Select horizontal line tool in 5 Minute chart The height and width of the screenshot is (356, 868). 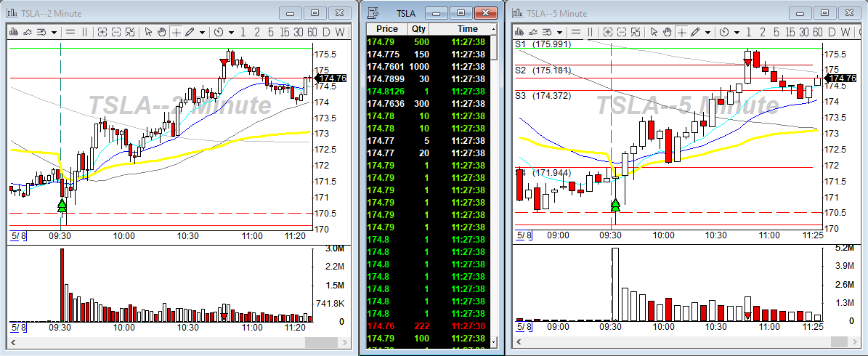[576, 32]
